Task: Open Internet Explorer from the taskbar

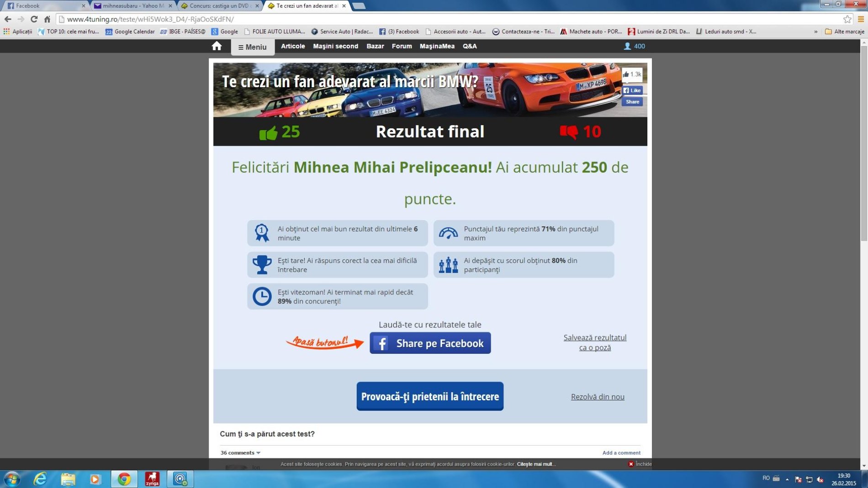Action: (40, 479)
